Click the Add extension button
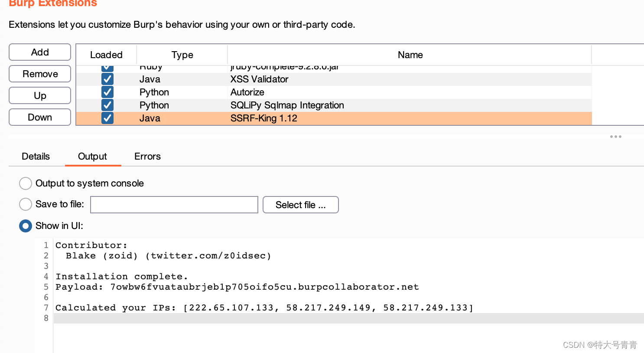Viewport: 644px width, 353px height. (40, 52)
